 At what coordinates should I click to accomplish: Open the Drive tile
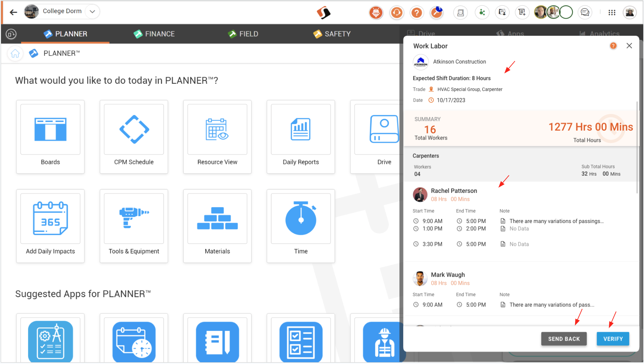point(377,137)
